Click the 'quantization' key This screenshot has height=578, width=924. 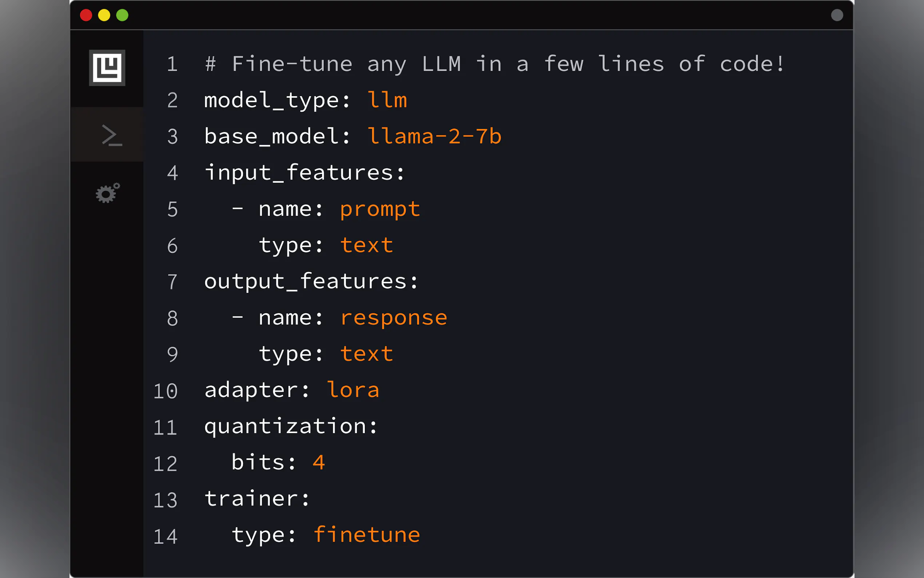pos(291,427)
